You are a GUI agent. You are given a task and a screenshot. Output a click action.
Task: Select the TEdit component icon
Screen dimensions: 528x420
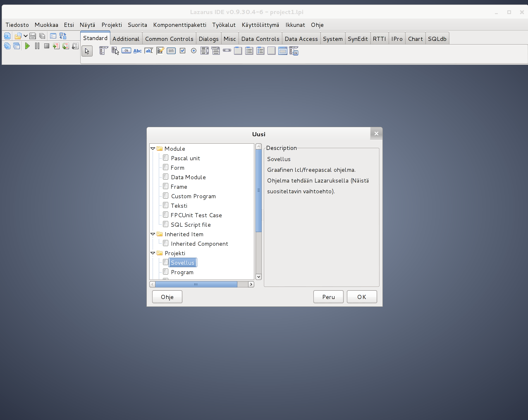click(x=149, y=51)
